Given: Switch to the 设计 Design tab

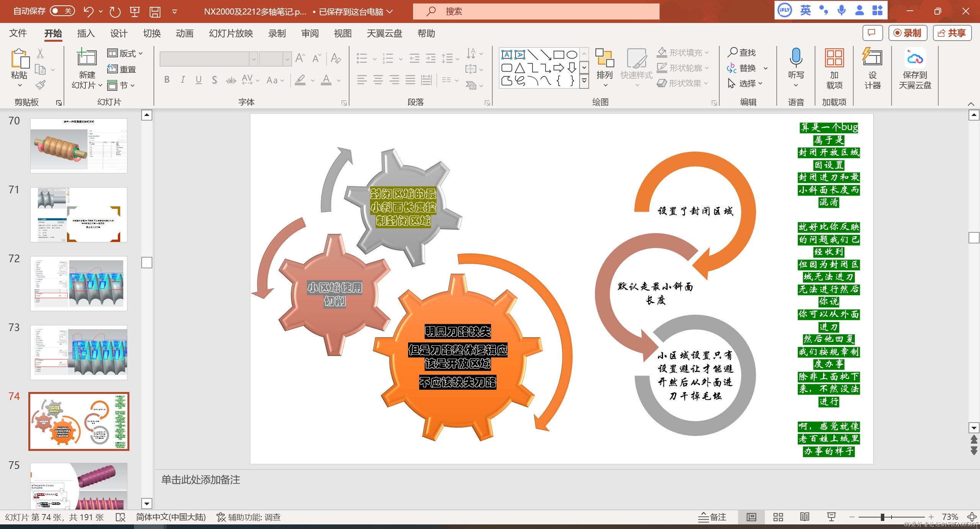Looking at the screenshot, I should pos(119,33).
